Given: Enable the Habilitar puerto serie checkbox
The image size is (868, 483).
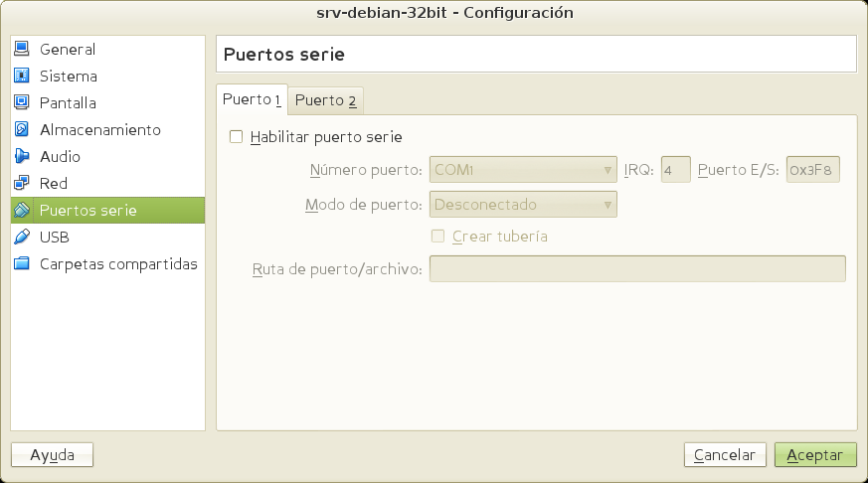Looking at the screenshot, I should point(237,137).
